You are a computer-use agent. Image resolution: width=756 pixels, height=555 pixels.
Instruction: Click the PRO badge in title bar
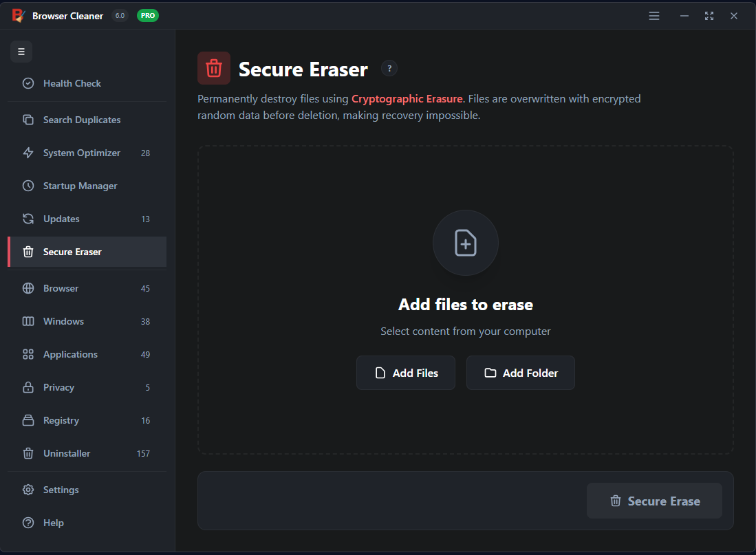click(148, 15)
